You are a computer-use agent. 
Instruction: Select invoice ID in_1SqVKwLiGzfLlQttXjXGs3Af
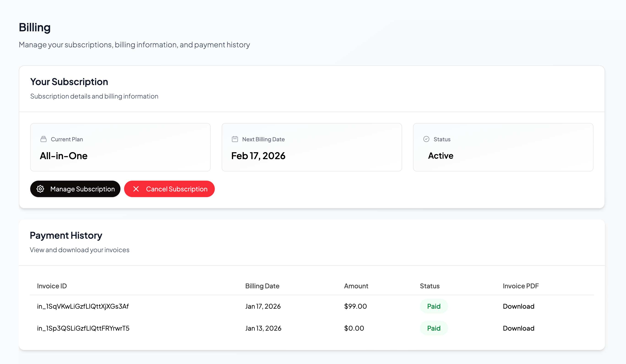[83, 306]
